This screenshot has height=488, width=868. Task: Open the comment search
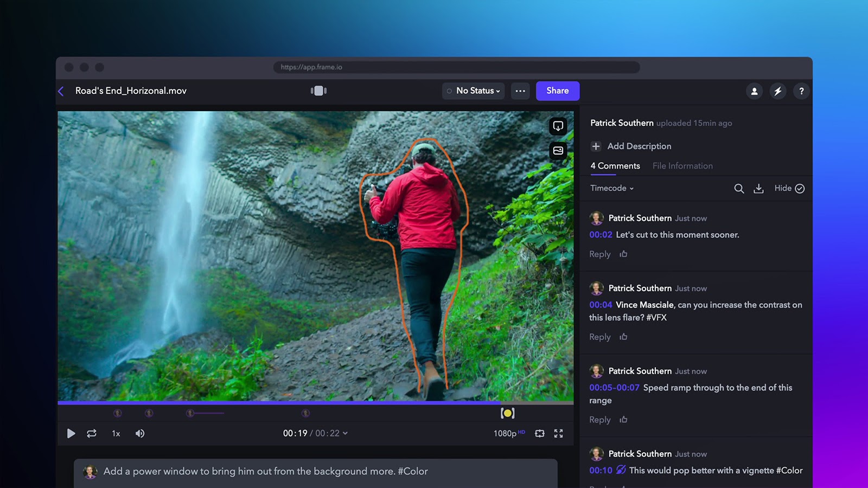click(x=739, y=188)
